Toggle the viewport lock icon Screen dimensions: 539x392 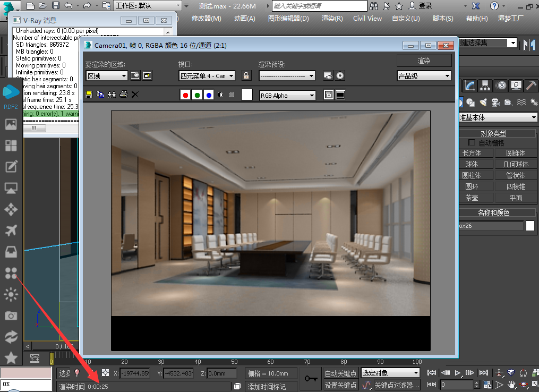pos(246,75)
